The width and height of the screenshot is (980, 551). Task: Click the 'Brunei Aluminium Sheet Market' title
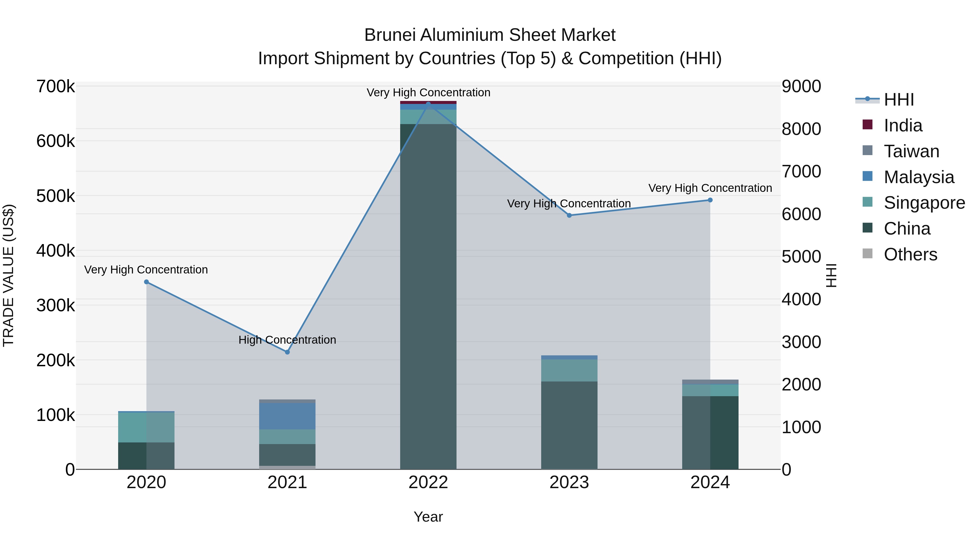[490, 35]
